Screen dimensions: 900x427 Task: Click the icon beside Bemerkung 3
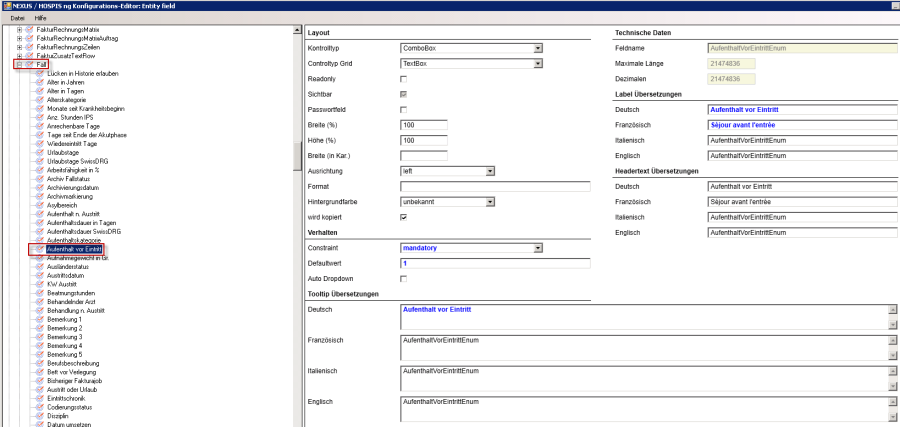(40, 336)
